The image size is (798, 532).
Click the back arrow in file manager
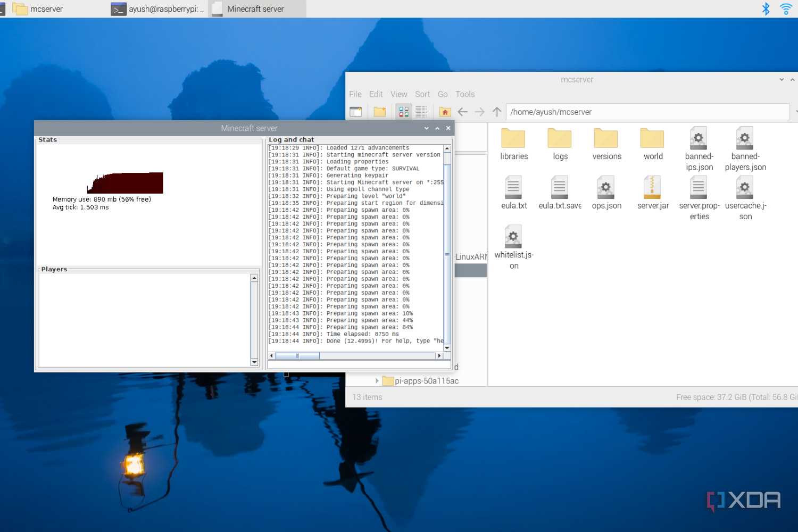(463, 112)
